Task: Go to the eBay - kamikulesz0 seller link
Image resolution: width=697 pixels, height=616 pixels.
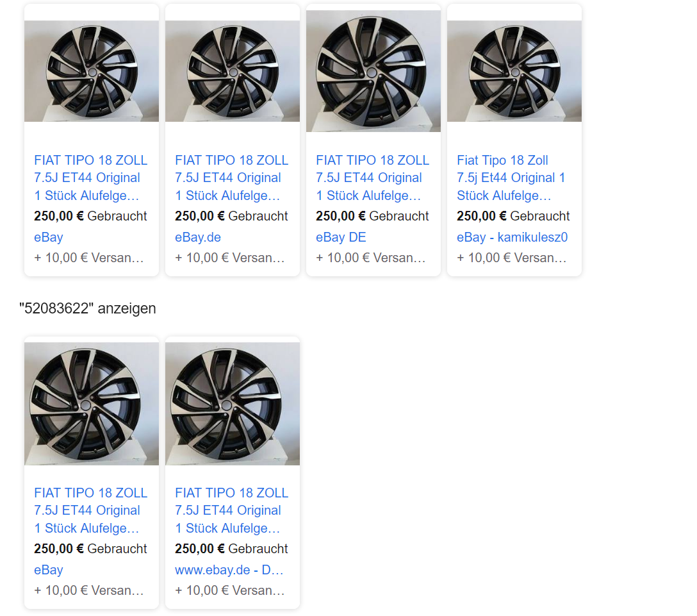Action: click(512, 237)
